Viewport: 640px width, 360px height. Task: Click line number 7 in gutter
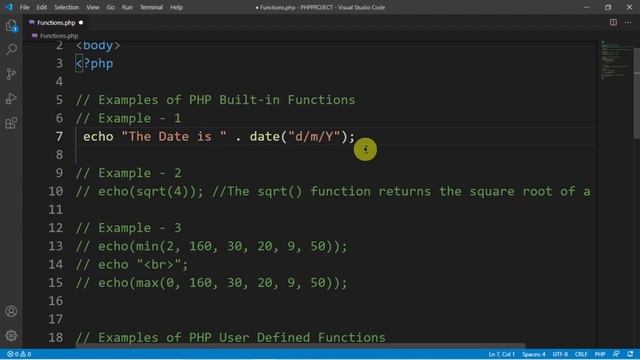click(x=59, y=136)
